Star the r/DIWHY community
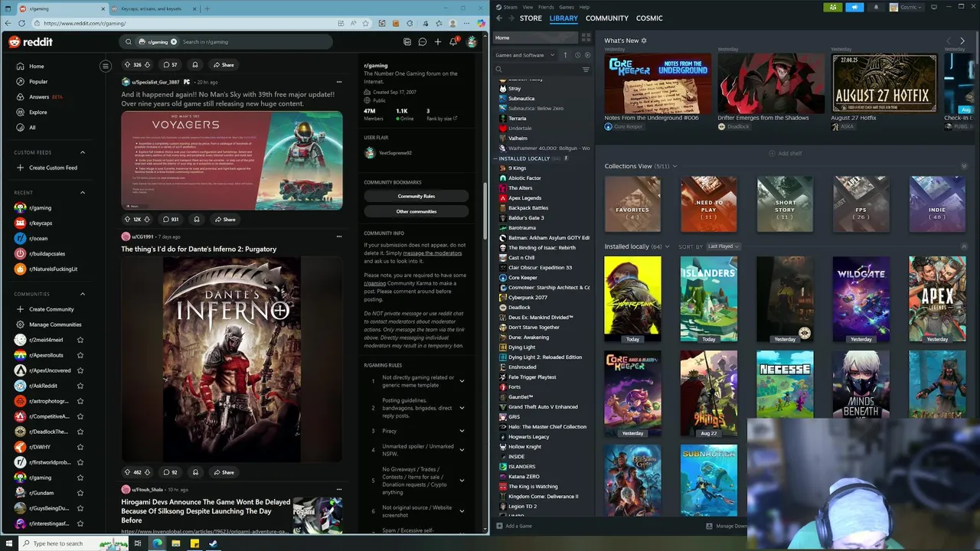The image size is (980, 551). pos(80,447)
